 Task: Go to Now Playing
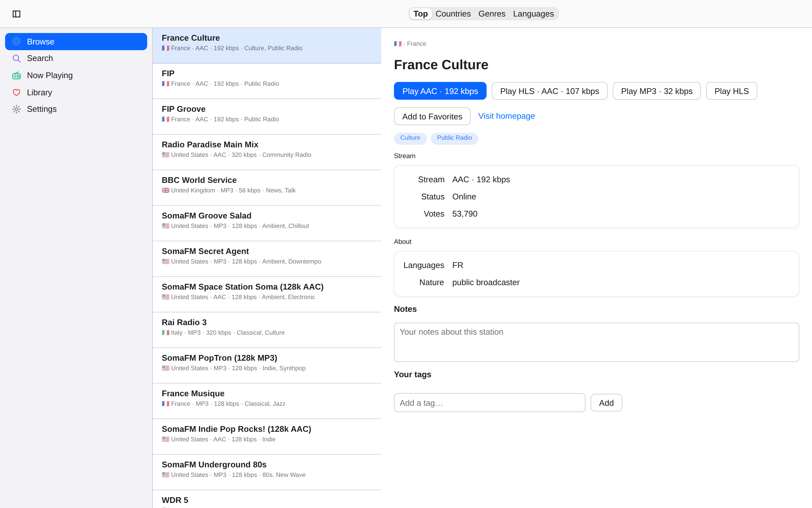76,76
